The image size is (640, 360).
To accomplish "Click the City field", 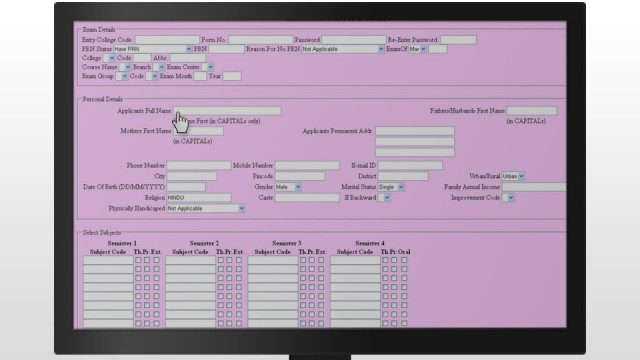I will pos(192,176).
